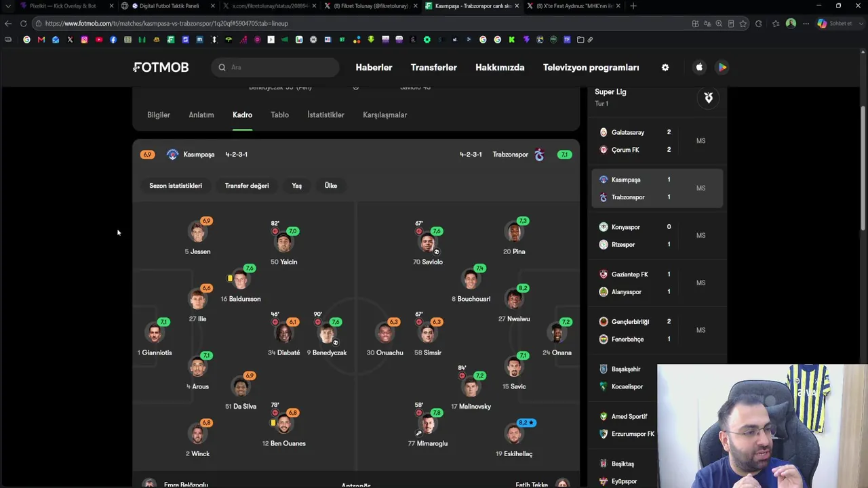Select goalkeeper Onana's photo
This screenshot has width=868, height=488.
click(557, 333)
